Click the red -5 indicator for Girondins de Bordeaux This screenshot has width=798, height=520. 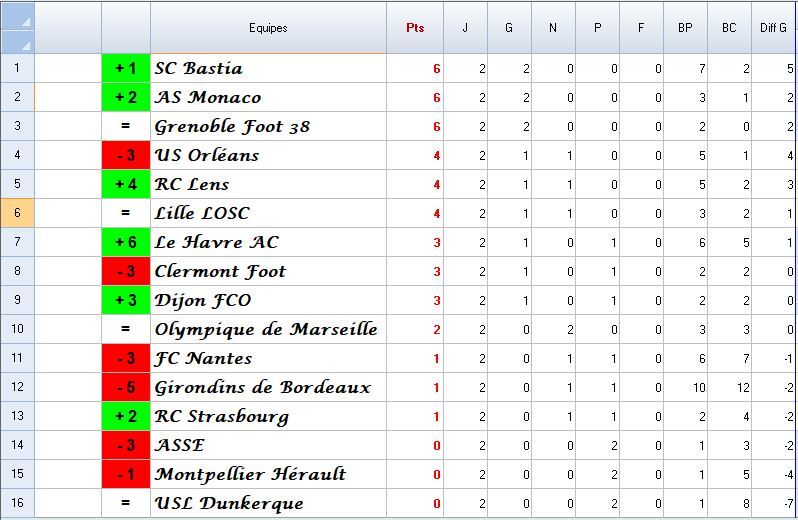pos(126,387)
